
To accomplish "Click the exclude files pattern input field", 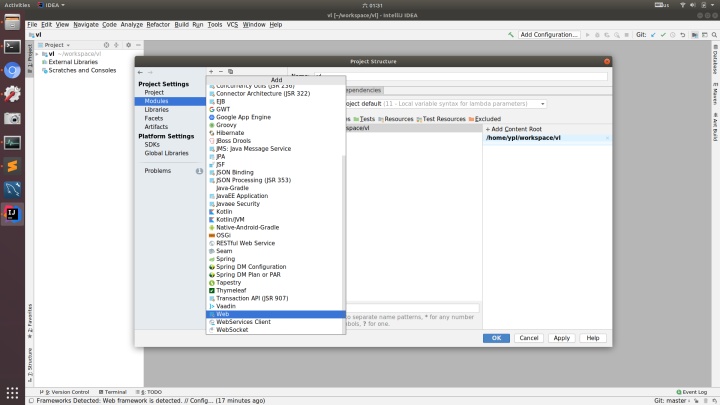I will (412, 308).
